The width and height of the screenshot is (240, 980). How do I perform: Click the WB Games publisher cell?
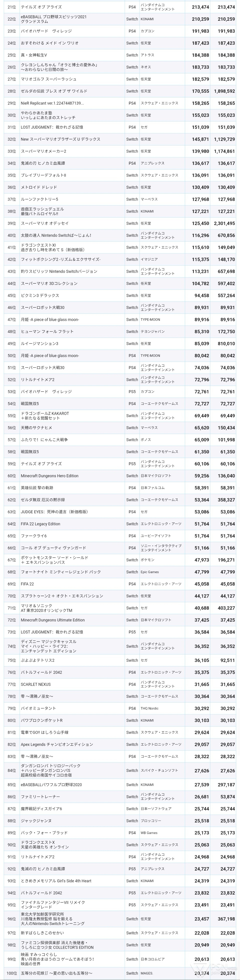[149, 833]
